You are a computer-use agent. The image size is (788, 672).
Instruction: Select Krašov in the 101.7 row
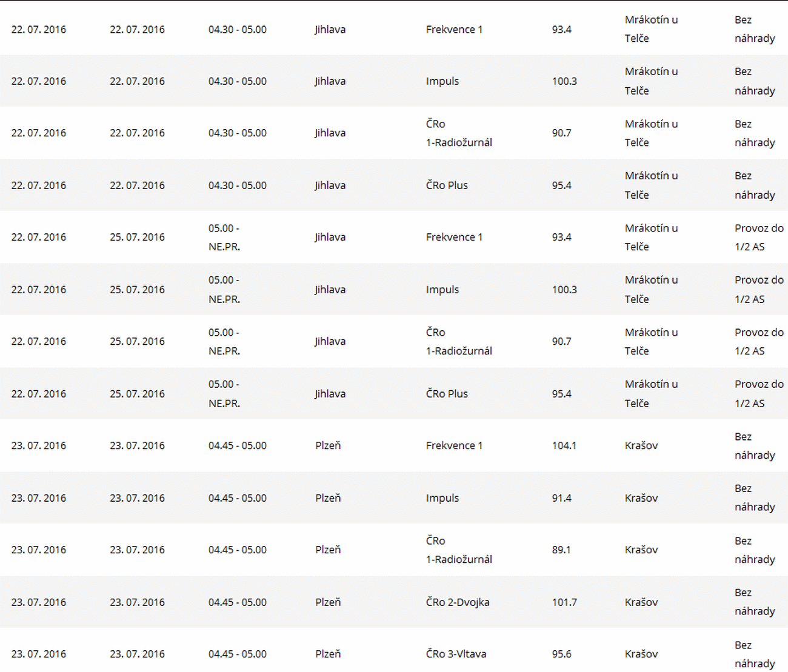641,602
